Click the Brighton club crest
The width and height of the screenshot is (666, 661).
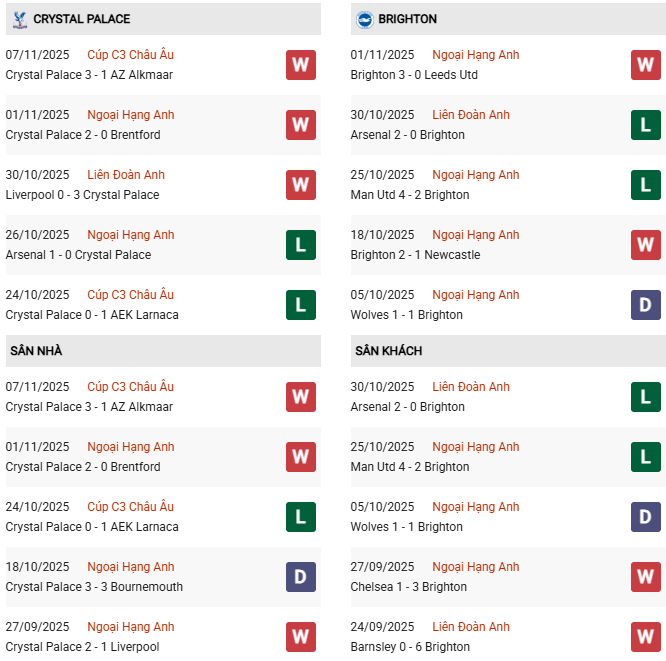coord(365,19)
